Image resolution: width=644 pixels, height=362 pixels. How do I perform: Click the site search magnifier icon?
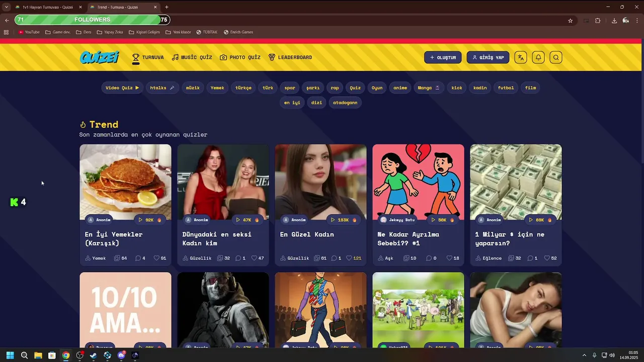(556, 57)
